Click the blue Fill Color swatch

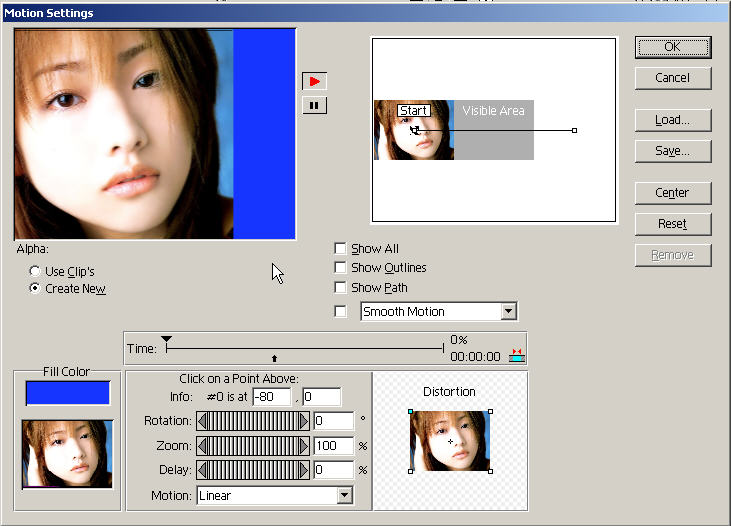68,393
